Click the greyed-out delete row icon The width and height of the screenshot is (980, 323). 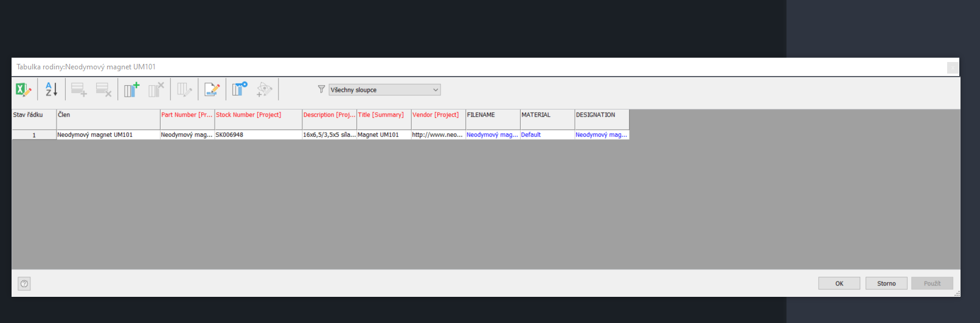103,90
